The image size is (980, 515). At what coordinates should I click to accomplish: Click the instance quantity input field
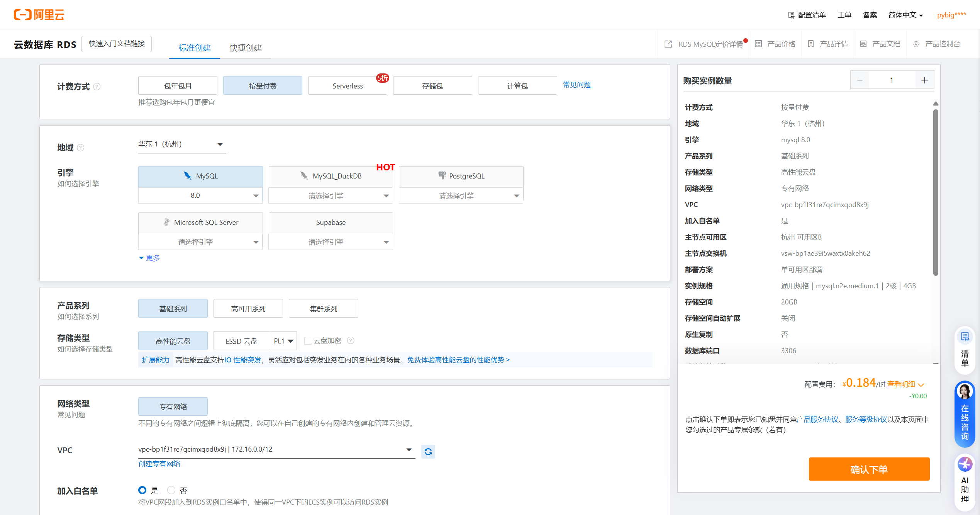[x=892, y=80]
